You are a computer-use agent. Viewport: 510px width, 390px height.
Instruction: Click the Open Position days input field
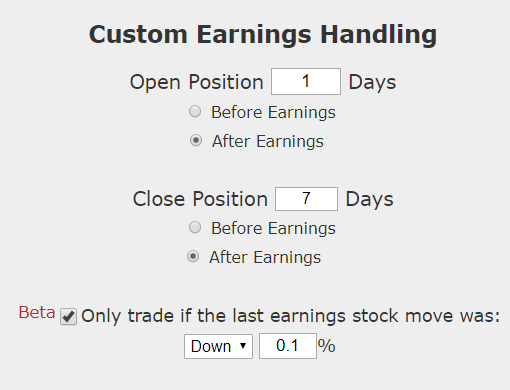click(x=306, y=81)
